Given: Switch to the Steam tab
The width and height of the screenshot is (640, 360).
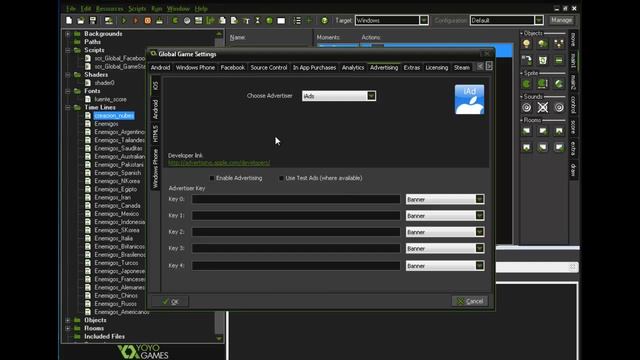Looking at the screenshot, I should pyautogui.click(x=462, y=68).
